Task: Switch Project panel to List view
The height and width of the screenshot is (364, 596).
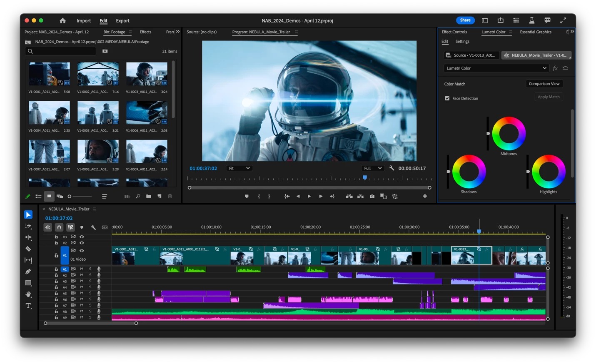Action: coord(38,196)
